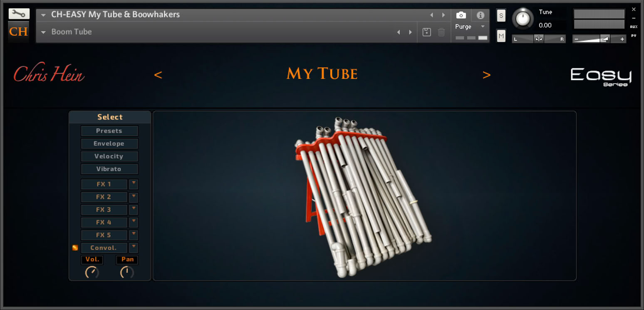Screen dimensions: 644x310
Task: Click the CH logo icon
Action: click(x=19, y=32)
